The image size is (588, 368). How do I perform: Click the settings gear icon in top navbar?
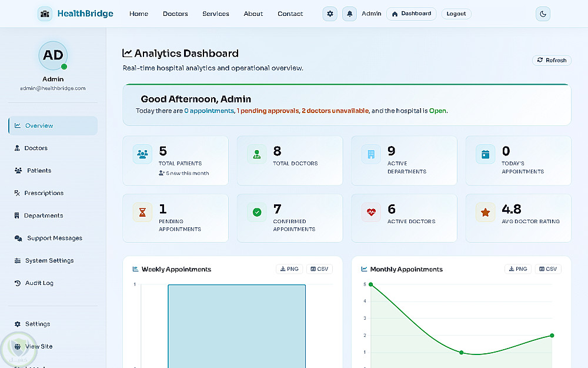tap(330, 14)
